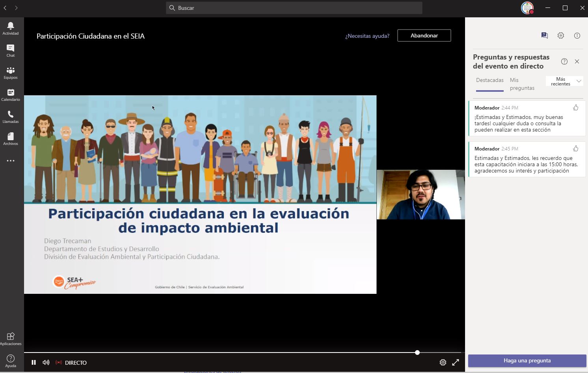Open the Actividad notifications bell

11,28
